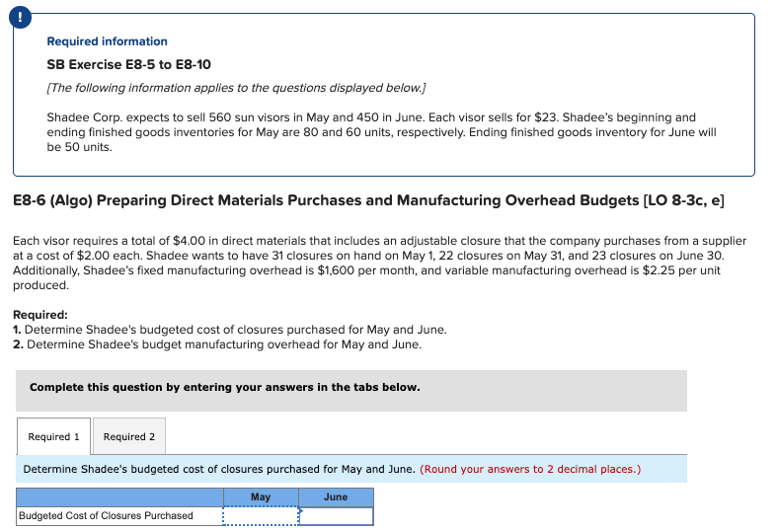The image size is (777, 532).
Task: Click the Required information heading
Action: pos(107,41)
